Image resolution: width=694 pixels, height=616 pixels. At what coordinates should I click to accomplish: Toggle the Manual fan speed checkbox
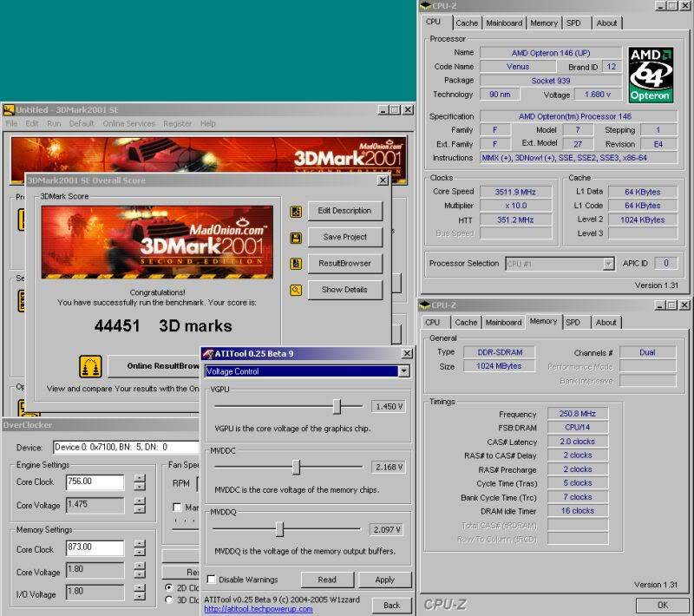[177, 507]
